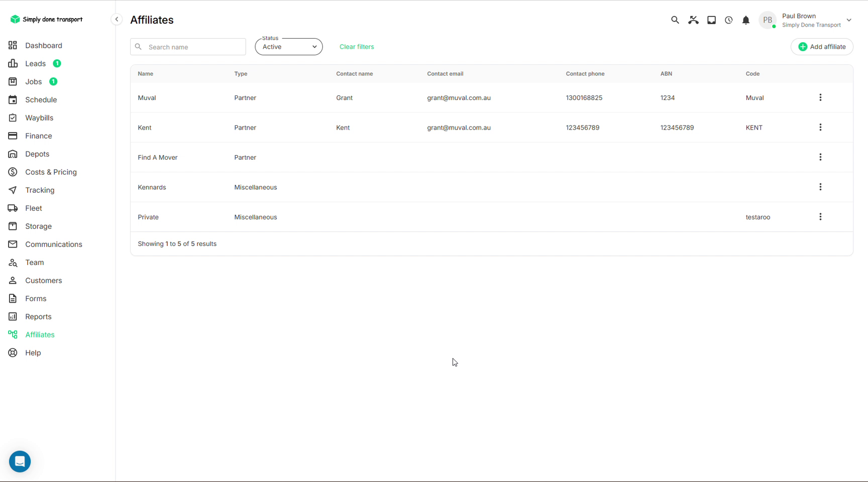Click the testaroo code cell
Image resolution: width=868 pixels, height=482 pixels.
(758, 217)
